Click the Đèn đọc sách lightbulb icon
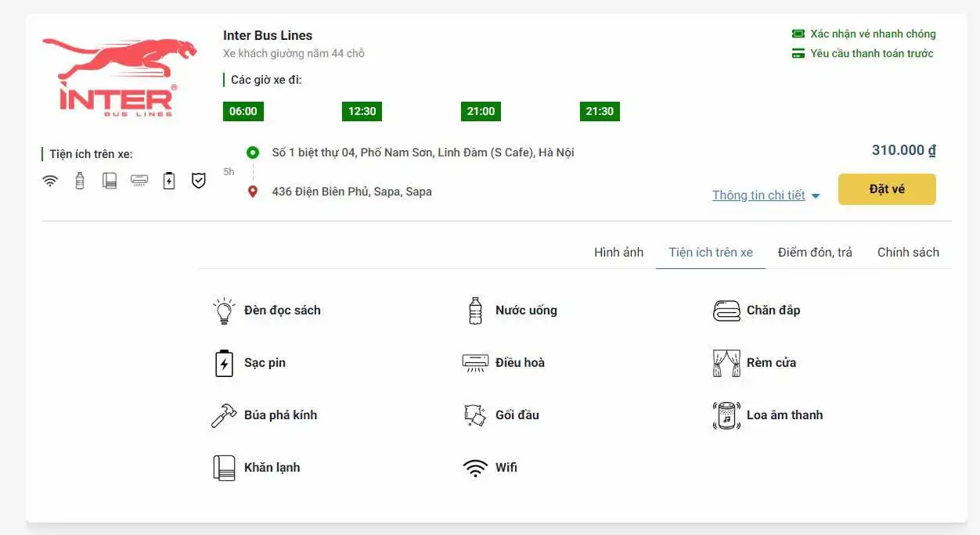Viewport: 980px width, 535px height. click(x=224, y=311)
